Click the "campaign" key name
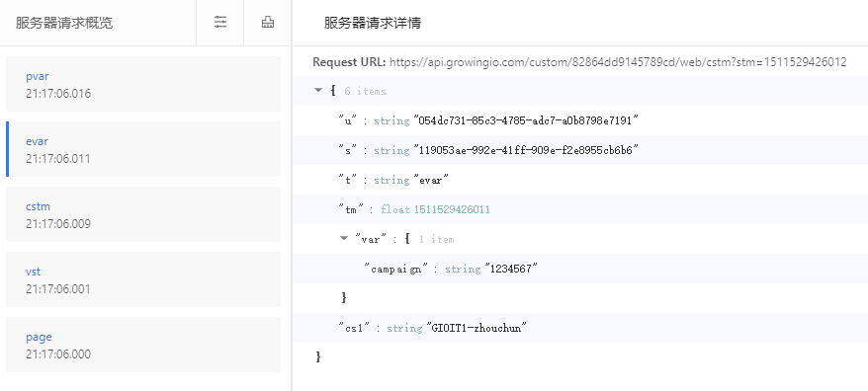 [396, 269]
